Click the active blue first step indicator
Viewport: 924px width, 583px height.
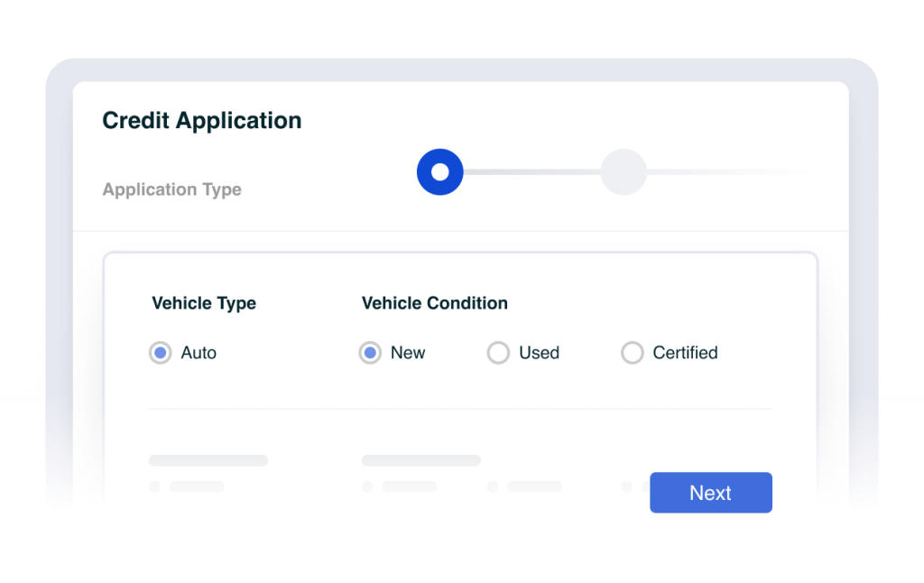pos(439,171)
